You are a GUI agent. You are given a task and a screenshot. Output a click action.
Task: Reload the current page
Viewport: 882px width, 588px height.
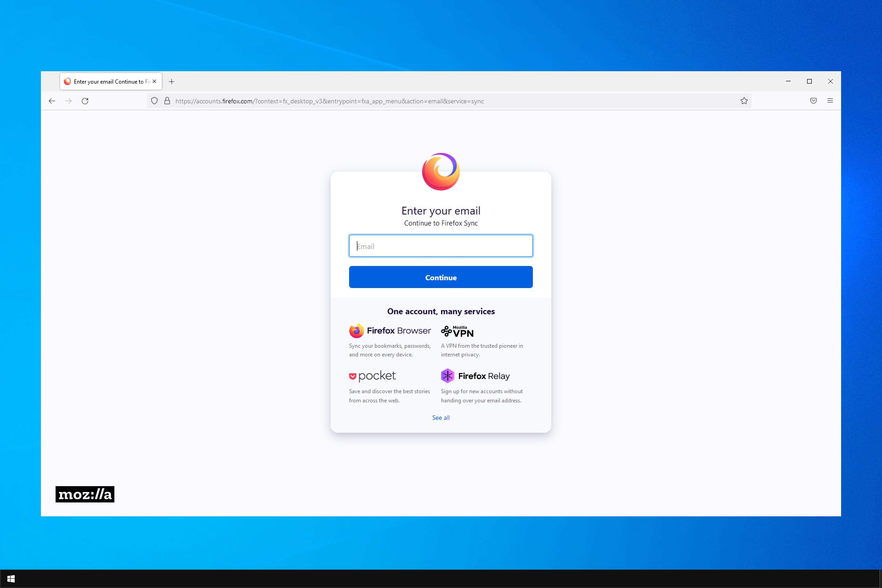[x=85, y=101]
